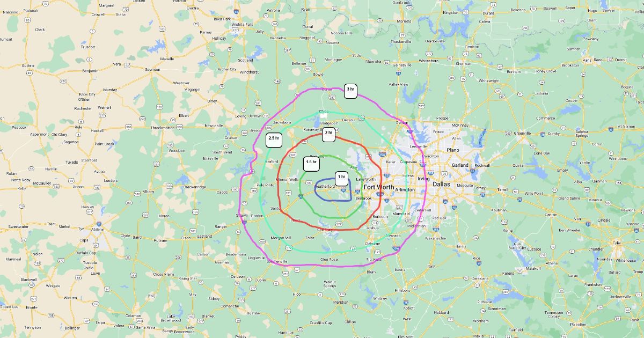Click the 'Abilene' city label
This screenshot has height=338, width=644.
tap(98, 229)
